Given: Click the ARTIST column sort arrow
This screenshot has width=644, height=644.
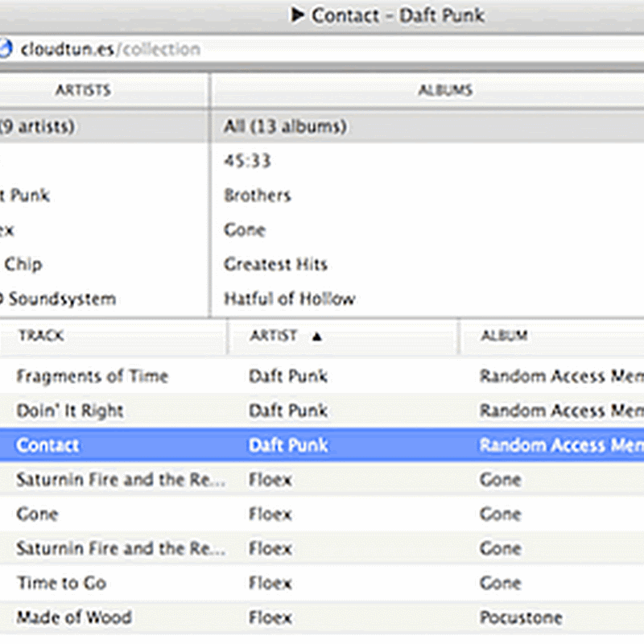Looking at the screenshot, I should pyautogui.click(x=316, y=336).
